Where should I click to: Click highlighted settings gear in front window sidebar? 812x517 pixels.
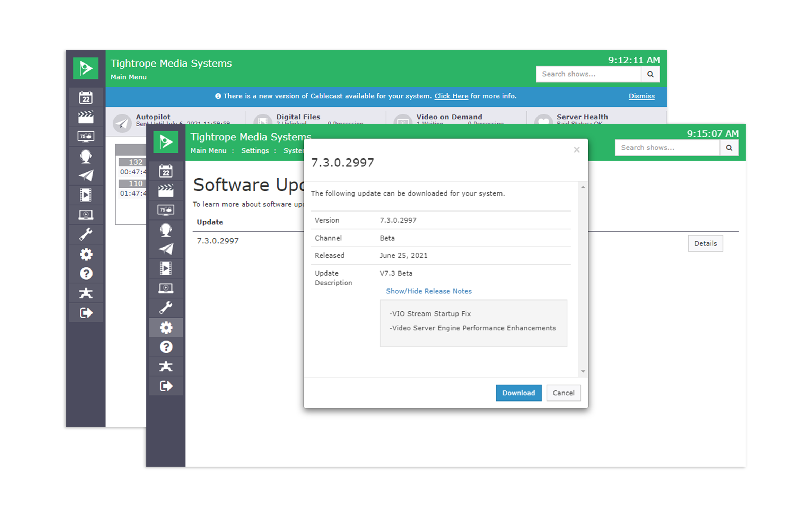[166, 328]
